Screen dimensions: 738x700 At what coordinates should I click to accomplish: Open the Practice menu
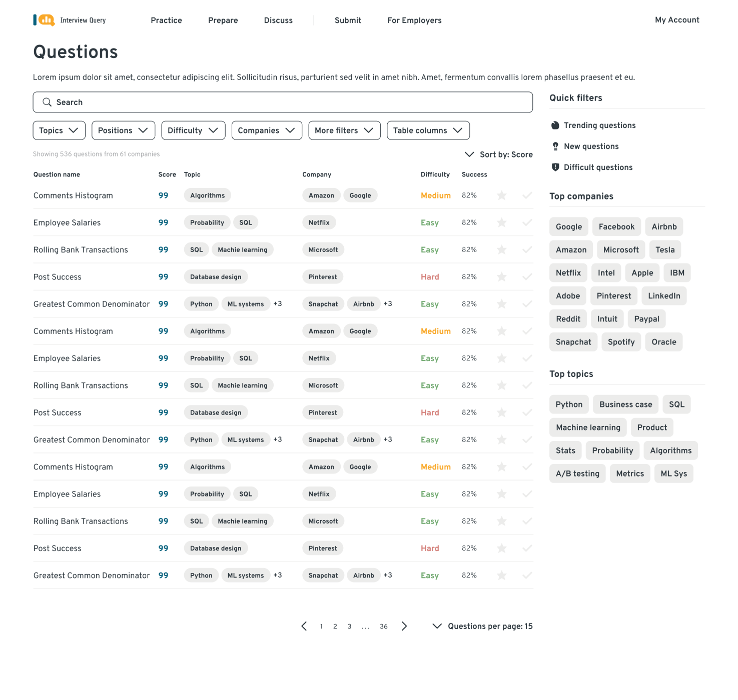(167, 20)
